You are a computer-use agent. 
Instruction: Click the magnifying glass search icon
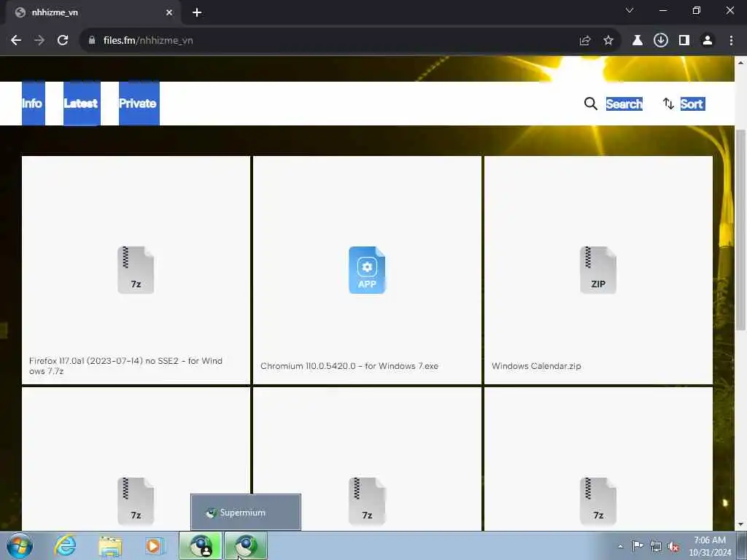[591, 104]
